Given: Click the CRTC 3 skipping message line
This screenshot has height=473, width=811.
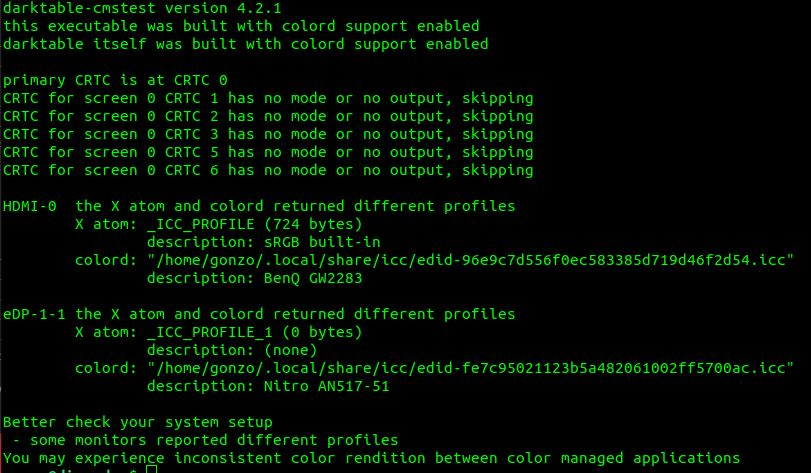Looking at the screenshot, I should click(x=268, y=134).
